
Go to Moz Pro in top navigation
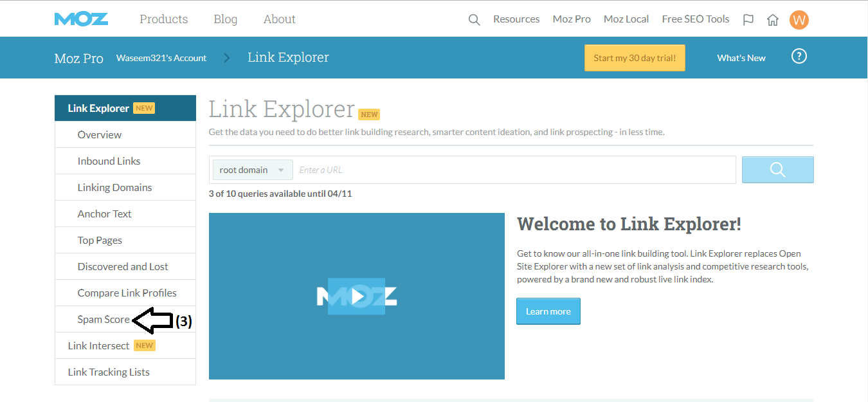coord(572,19)
